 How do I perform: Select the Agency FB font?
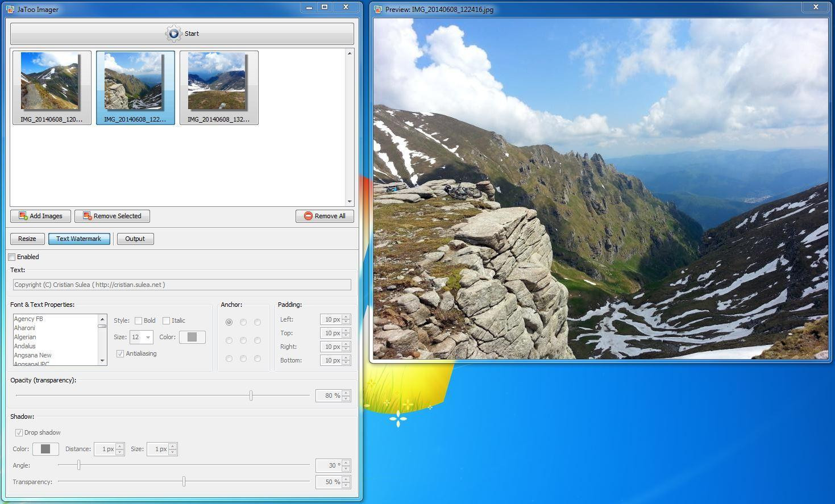pos(28,319)
